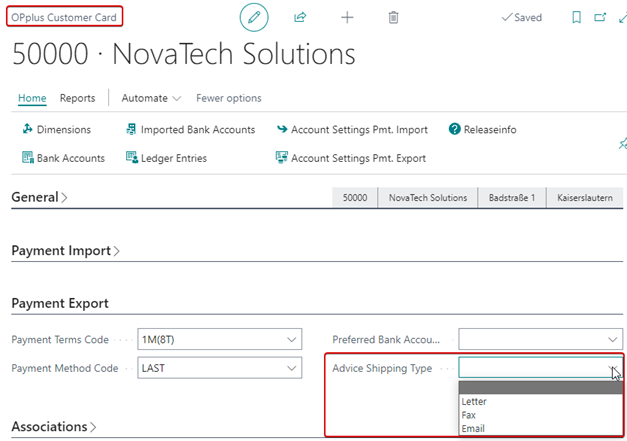The height and width of the screenshot is (441, 627).
Task: Click the share icon in header
Action: tap(300, 18)
